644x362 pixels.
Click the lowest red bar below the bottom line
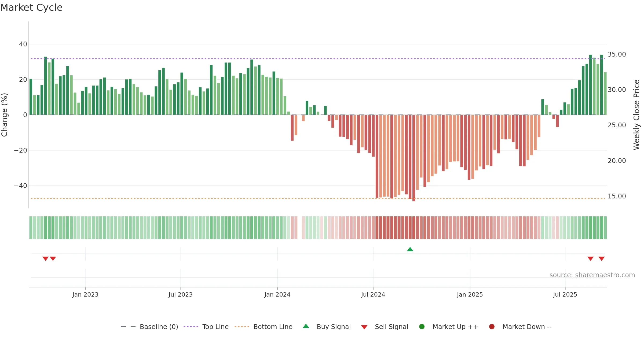point(414,158)
